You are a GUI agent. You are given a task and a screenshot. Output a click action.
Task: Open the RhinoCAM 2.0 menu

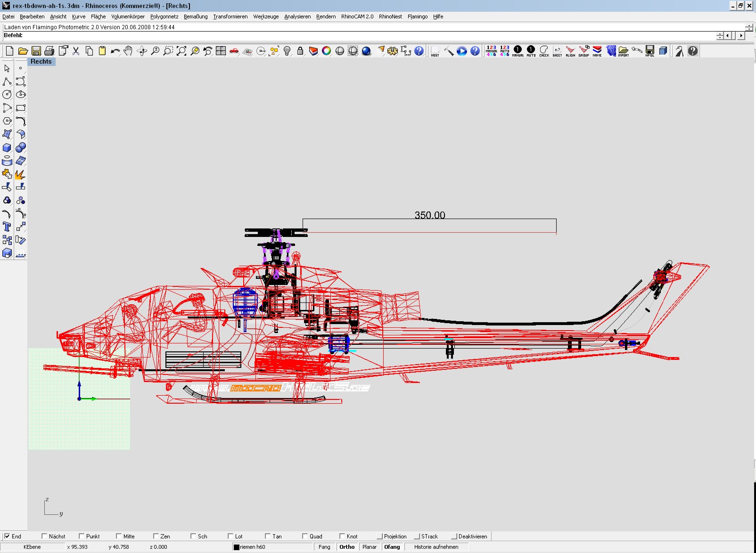(x=357, y=16)
